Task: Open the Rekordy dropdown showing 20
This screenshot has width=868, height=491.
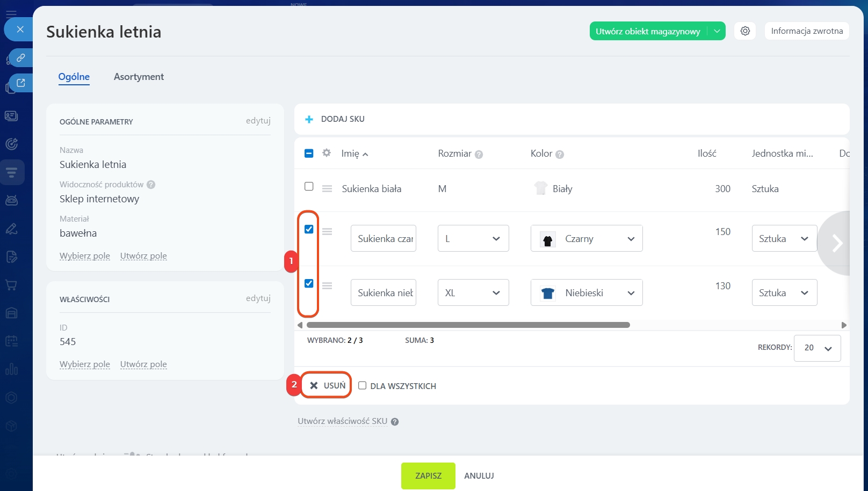Action: pos(817,348)
